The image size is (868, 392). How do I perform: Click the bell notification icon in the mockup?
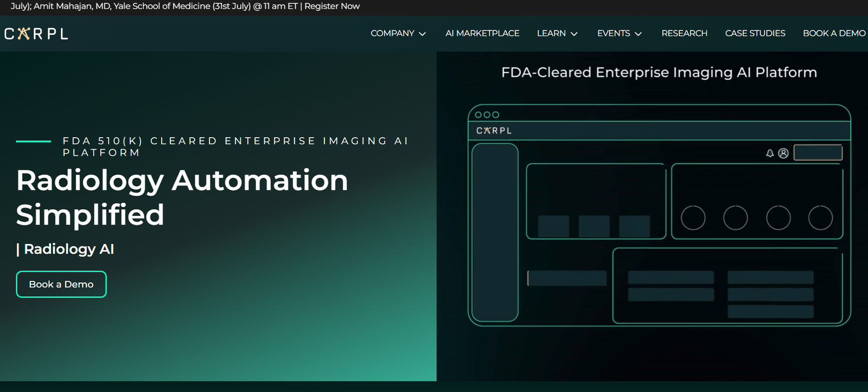point(770,153)
